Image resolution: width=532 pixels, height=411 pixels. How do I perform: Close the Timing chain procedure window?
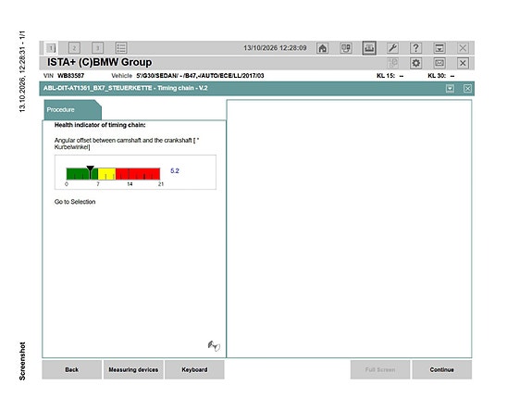click(x=467, y=89)
